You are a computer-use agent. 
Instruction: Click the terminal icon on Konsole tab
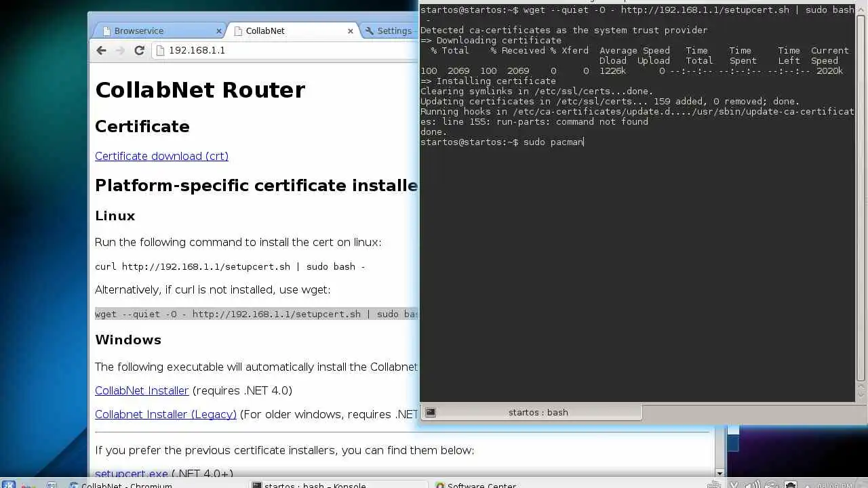tap(430, 412)
